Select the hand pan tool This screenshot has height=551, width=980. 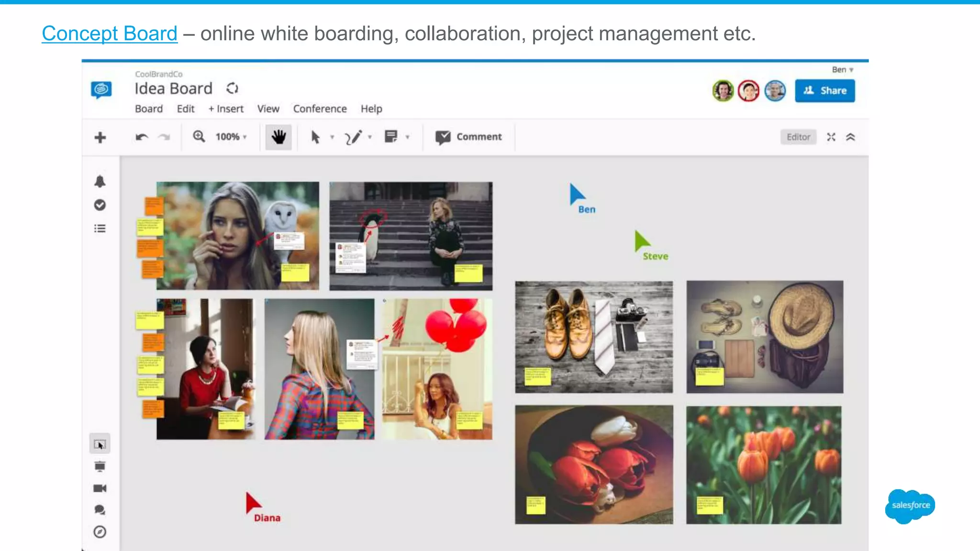278,137
